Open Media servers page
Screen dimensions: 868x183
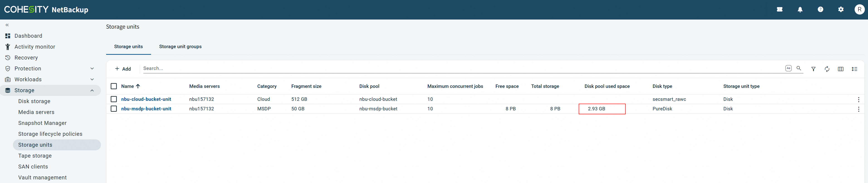36,112
